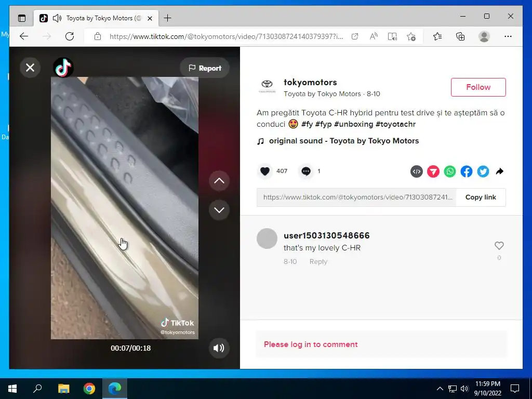Mute the tab via speaker icon

[x=57, y=18]
